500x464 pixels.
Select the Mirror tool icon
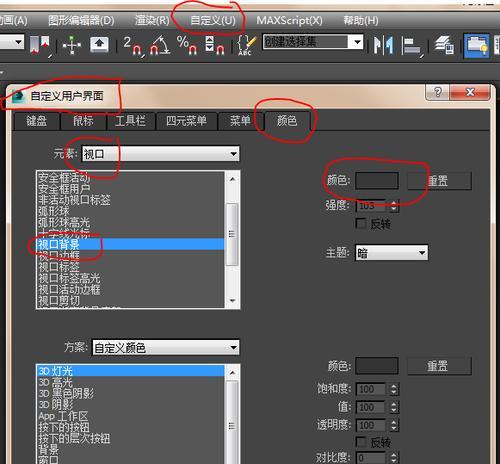(383, 45)
